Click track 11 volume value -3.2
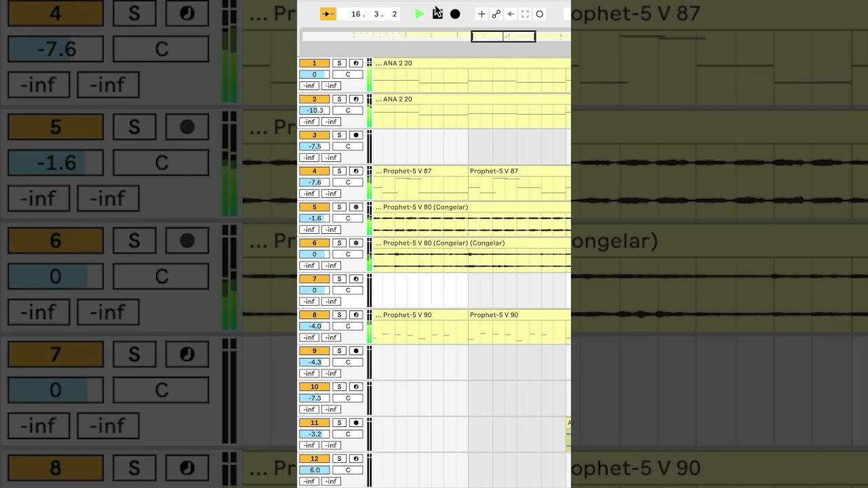The image size is (868, 488). [x=315, y=434]
